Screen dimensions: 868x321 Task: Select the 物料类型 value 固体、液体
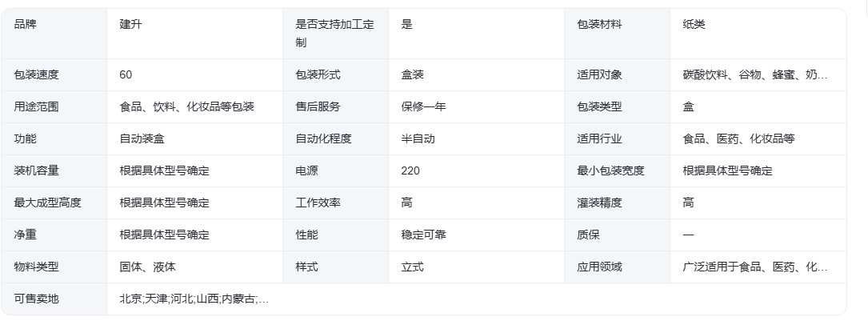148,267
